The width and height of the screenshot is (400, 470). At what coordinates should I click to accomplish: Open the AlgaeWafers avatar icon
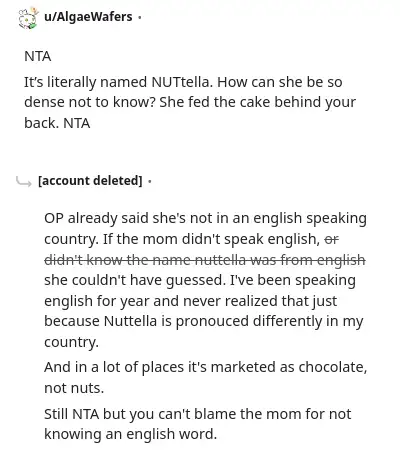[x=27, y=18]
